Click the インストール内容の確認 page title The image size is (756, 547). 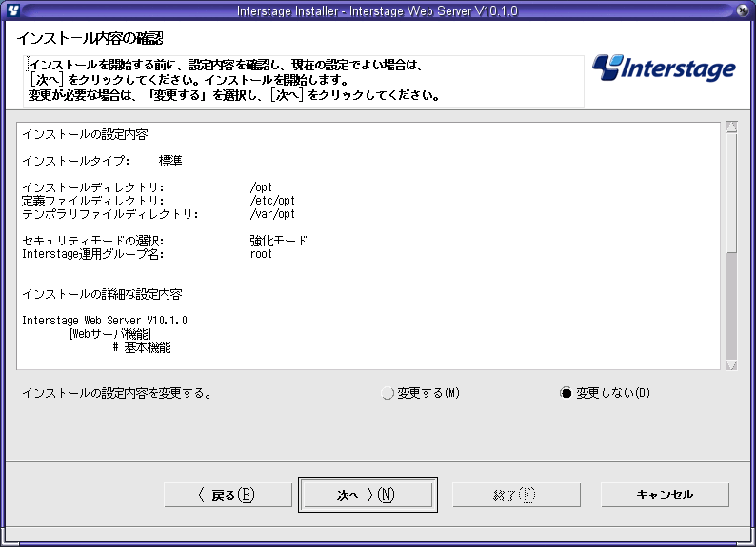[x=90, y=38]
